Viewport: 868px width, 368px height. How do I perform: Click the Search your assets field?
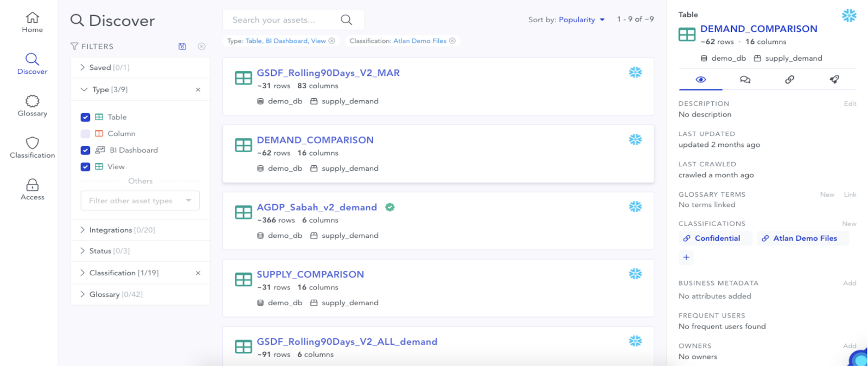tap(293, 20)
